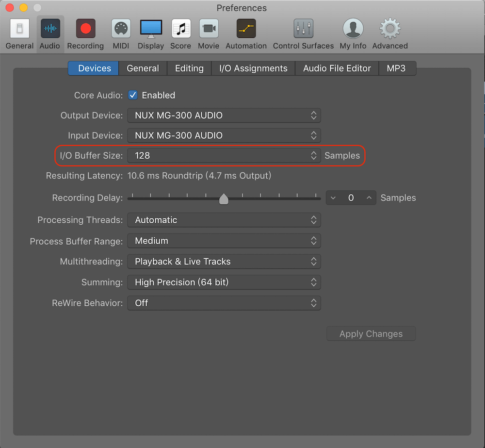This screenshot has height=448, width=485.
Task: Select the Movie camera icon
Action: pyautogui.click(x=209, y=30)
